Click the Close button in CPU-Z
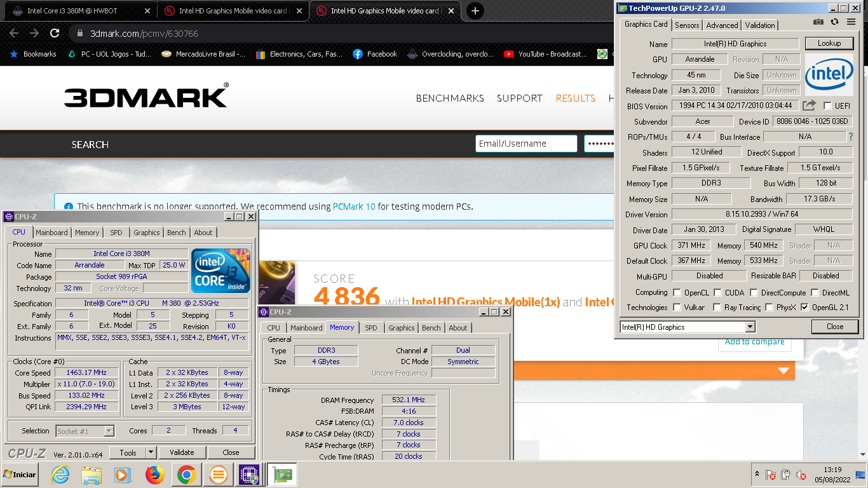 231,452
